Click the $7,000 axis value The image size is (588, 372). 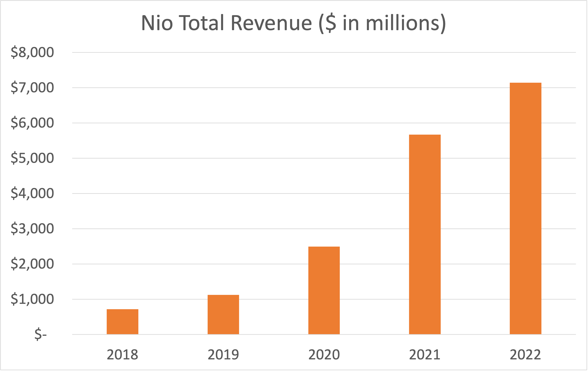pos(32,87)
